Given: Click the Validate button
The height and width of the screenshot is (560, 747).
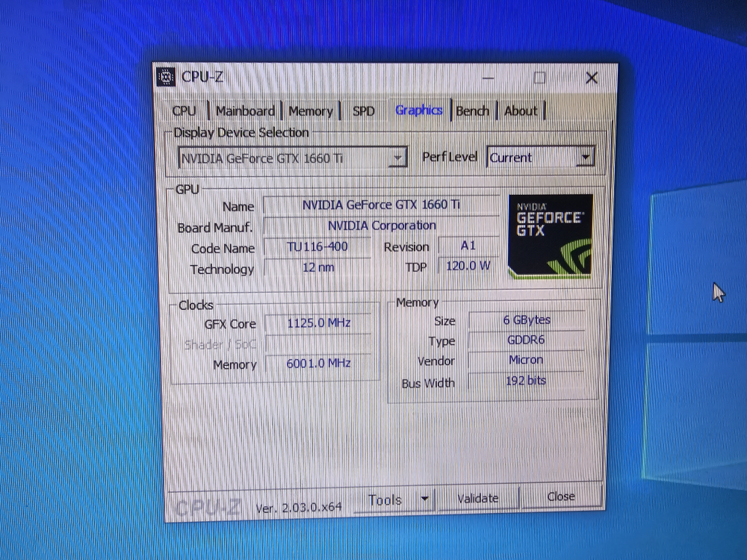Looking at the screenshot, I should pos(478,498).
